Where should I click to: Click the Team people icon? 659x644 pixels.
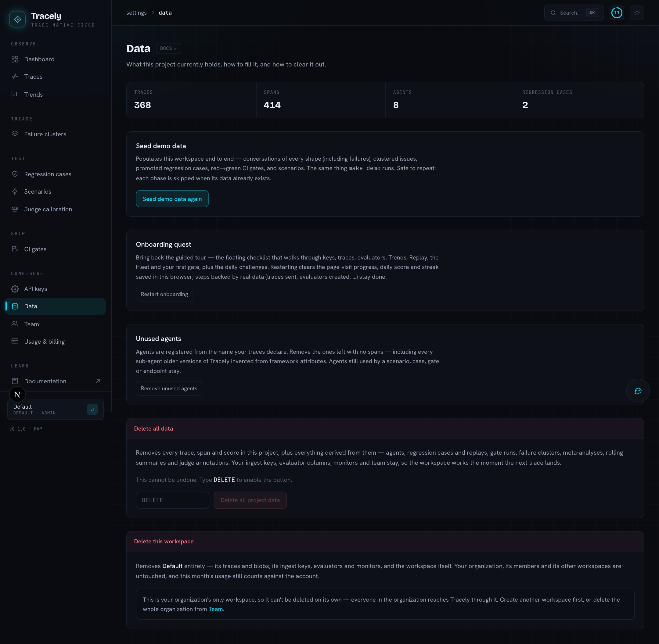click(15, 324)
